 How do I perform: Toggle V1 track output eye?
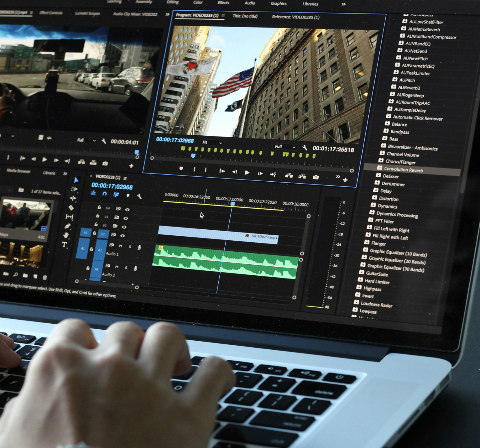[123, 236]
